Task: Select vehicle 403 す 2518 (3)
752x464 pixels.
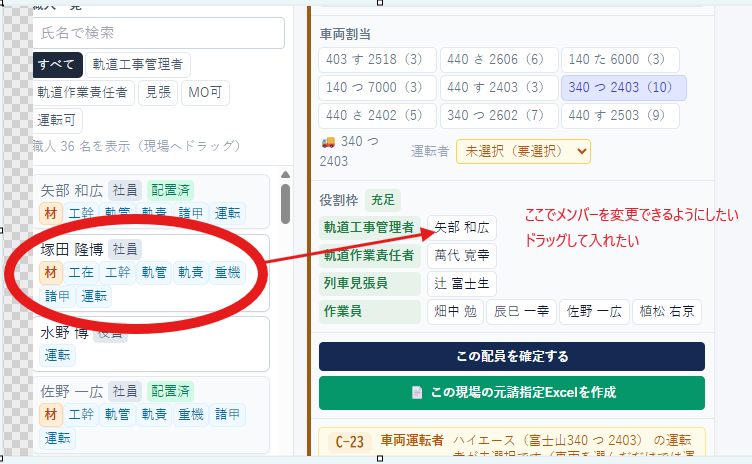Action: tap(377, 59)
